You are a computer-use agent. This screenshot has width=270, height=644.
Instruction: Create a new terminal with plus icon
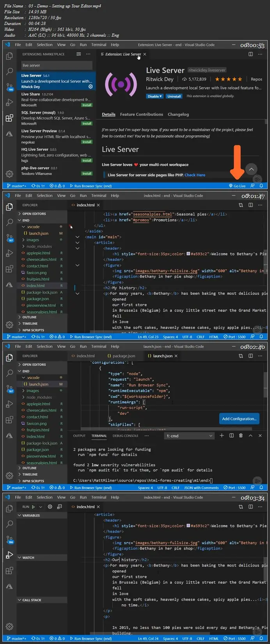point(222,435)
